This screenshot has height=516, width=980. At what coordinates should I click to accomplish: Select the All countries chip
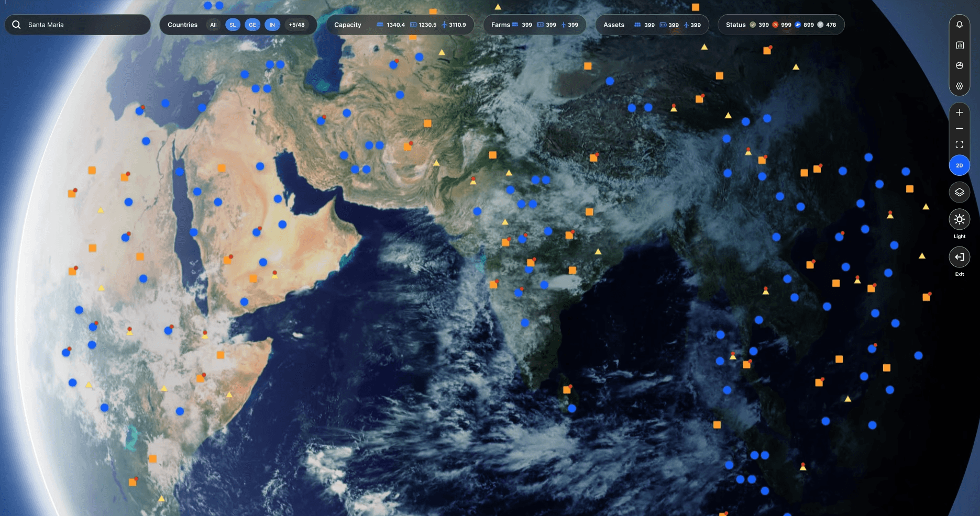pos(213,25)
